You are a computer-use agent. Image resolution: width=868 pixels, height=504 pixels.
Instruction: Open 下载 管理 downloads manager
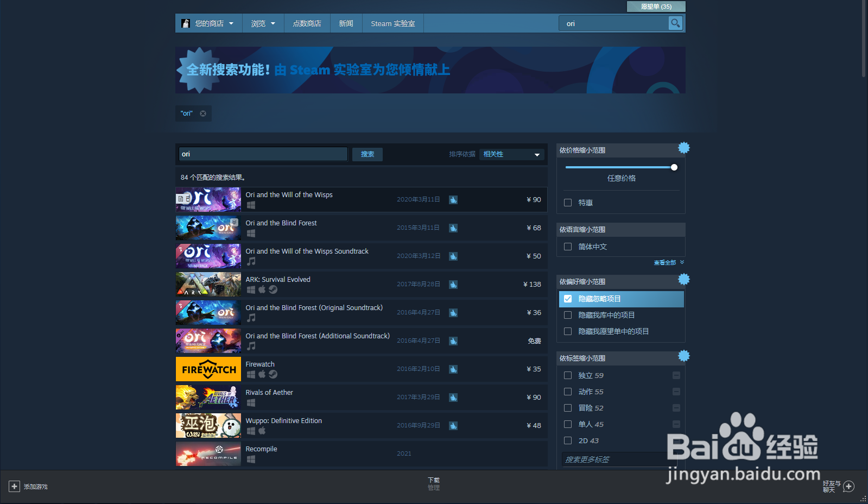(x=434, y=483)
